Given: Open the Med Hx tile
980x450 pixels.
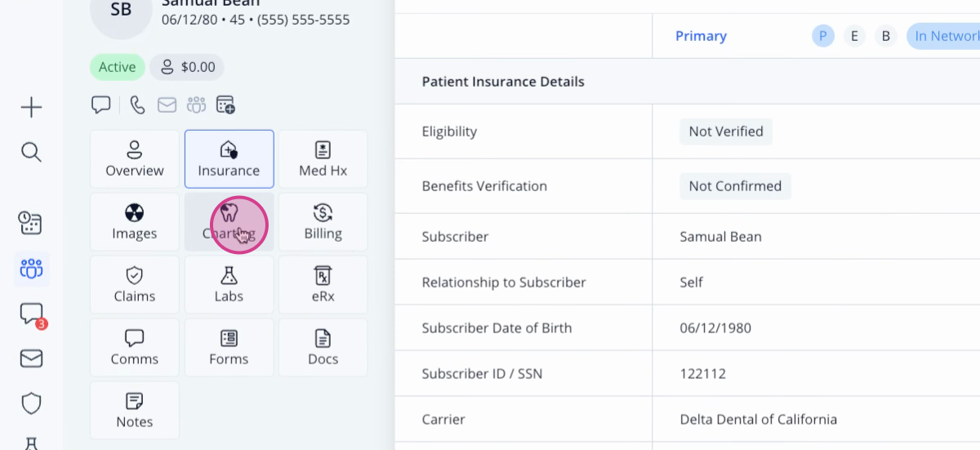Looking at the screenshot, I should coord(323,159).
